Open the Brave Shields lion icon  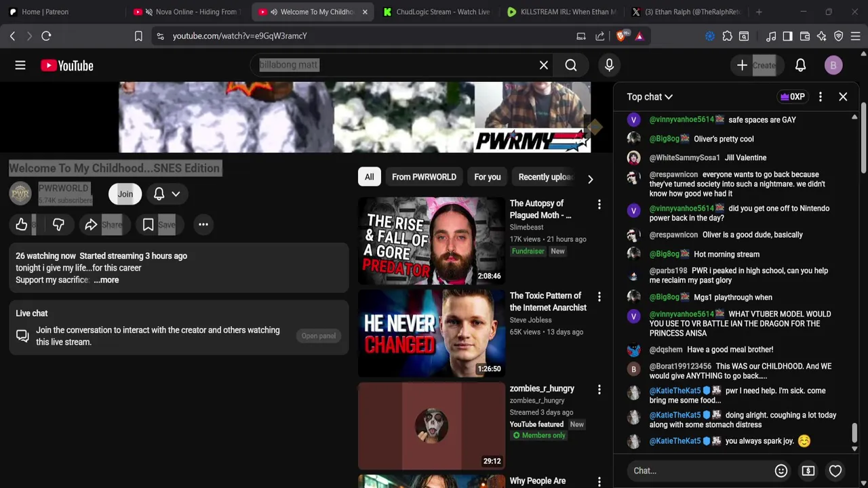pyautogui.click(x=622, y=36)
